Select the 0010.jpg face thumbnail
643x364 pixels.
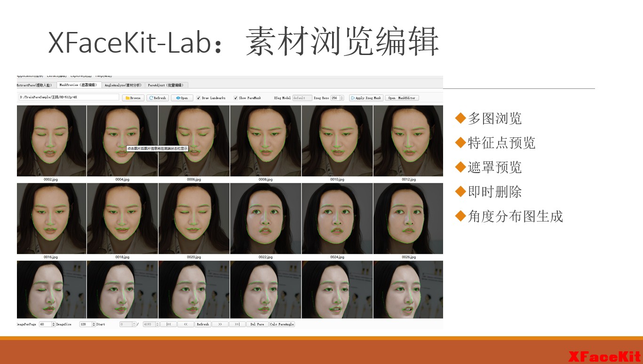tap(337, 141)
